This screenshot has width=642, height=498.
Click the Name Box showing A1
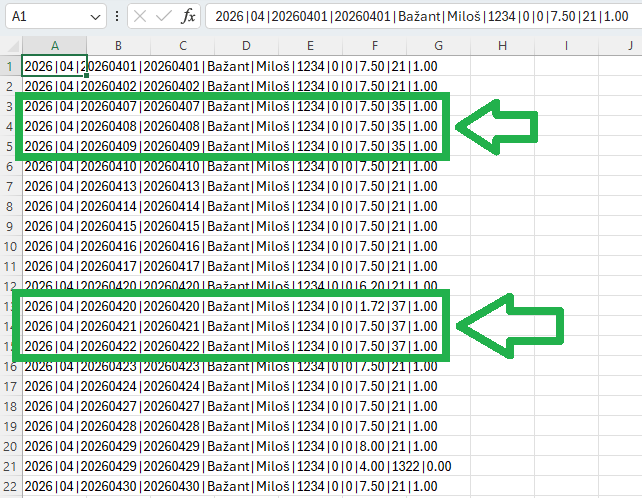[56, 16]
